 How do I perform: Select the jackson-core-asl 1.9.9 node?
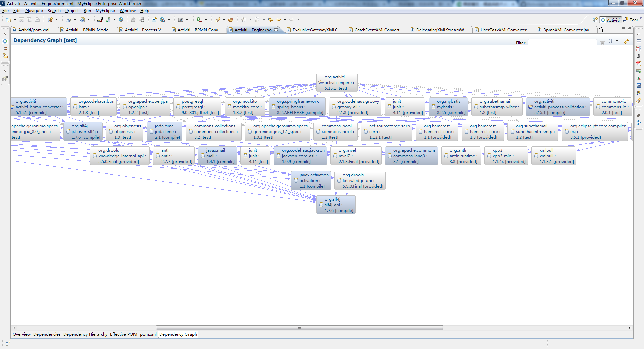tap(300, 156)
